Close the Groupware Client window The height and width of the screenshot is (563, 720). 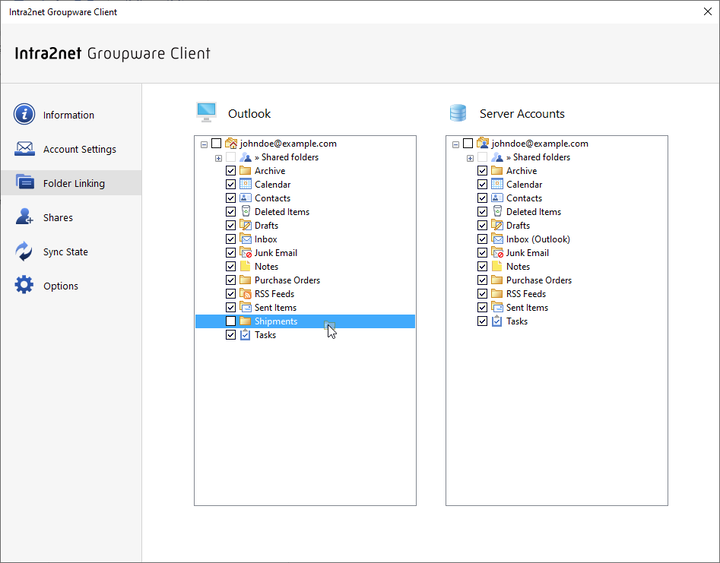point(708,11)
